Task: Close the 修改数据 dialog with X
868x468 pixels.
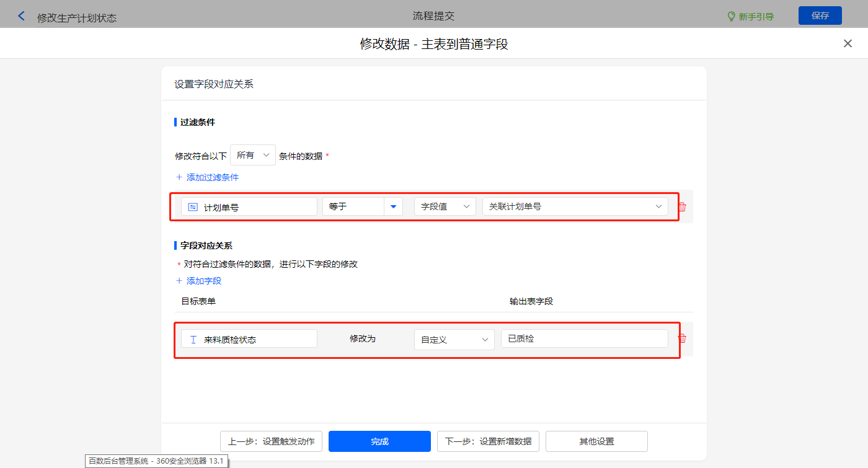Action: (x=848, y=43)
